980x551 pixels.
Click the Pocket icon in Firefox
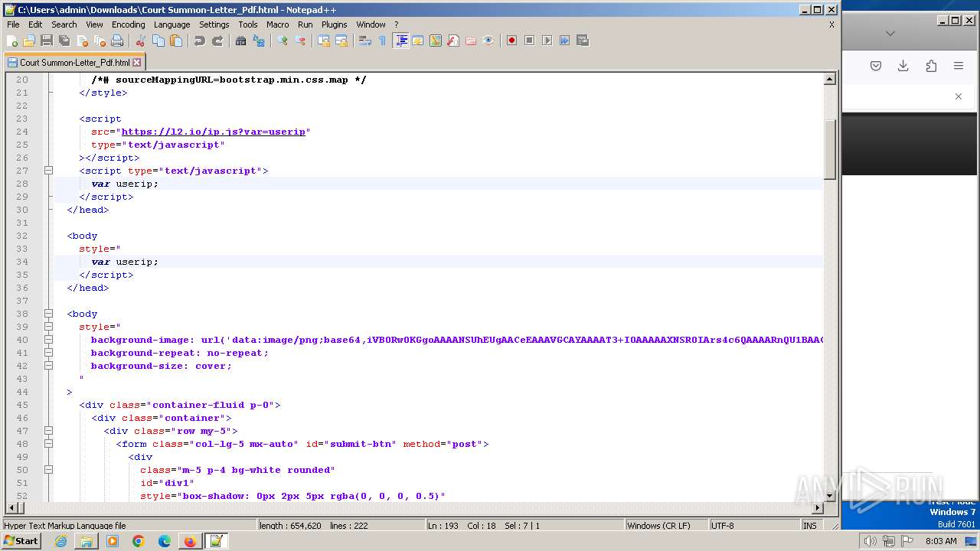pos(876,66)
